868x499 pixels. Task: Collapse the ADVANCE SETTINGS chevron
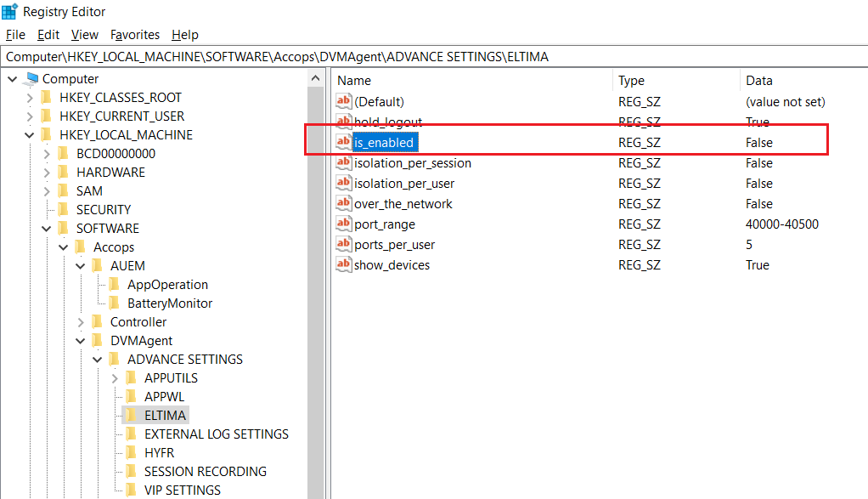98,360
